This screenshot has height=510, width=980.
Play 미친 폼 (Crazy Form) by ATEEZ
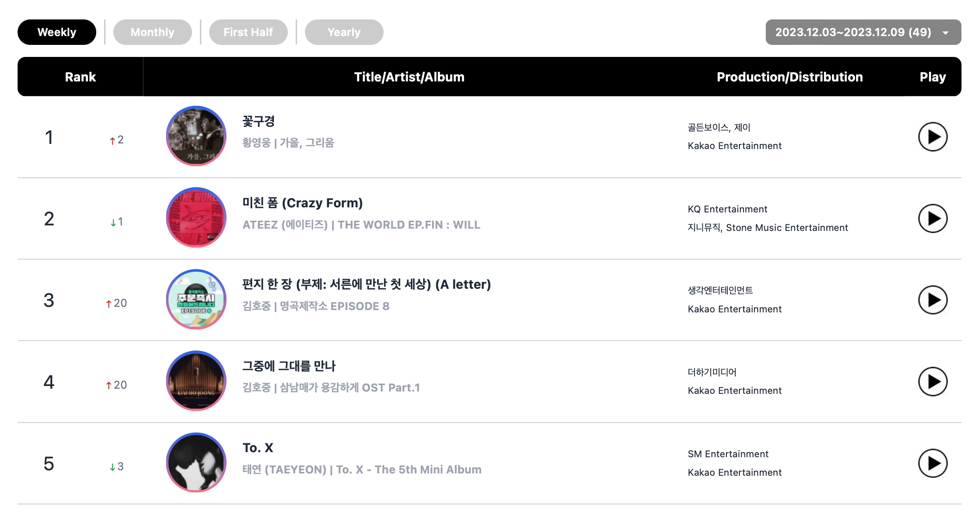click(932, 218)
